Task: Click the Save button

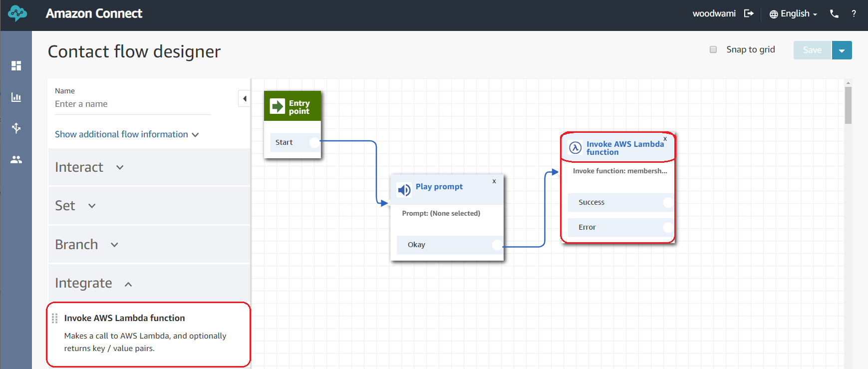Action: coord(813,50)
